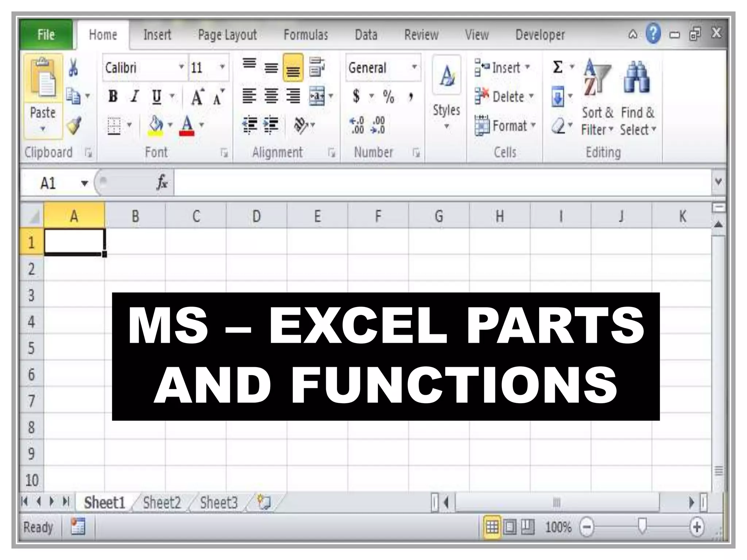Click the zoom slider handle
This screenshot has width=747, height=560.
click(x=642, y=526)
